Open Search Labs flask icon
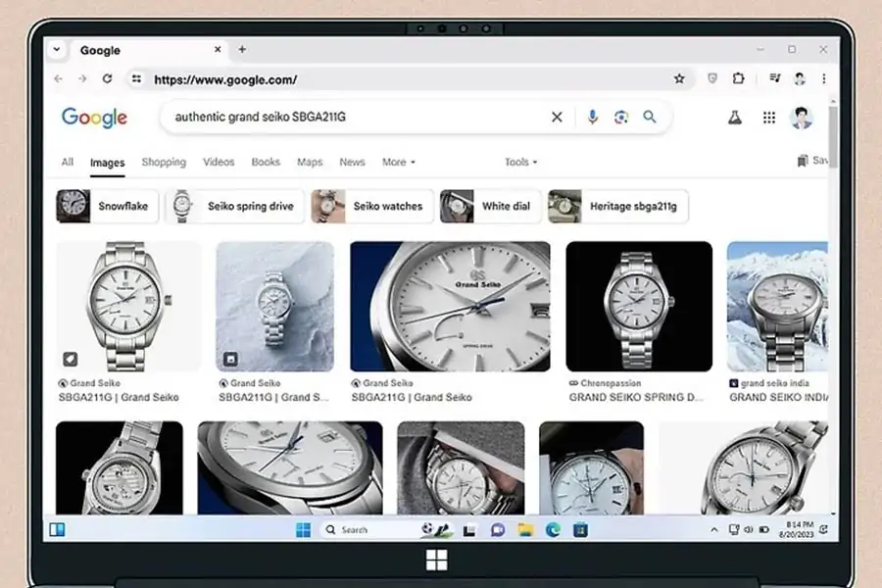Viewport: 882px width, 588px height. (735, 118)
